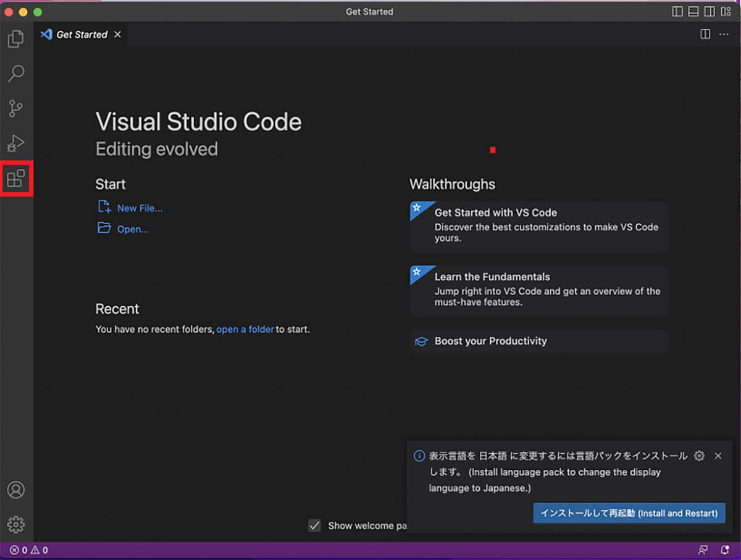Open the Manage gear menu
Image resolution: width=741 pixels, height=560 pixels.
click(16, 524)
